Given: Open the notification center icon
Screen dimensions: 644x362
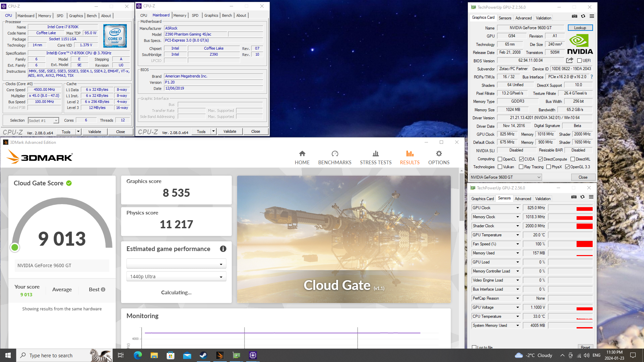Looking at the screenshot, I should point(633,355).
